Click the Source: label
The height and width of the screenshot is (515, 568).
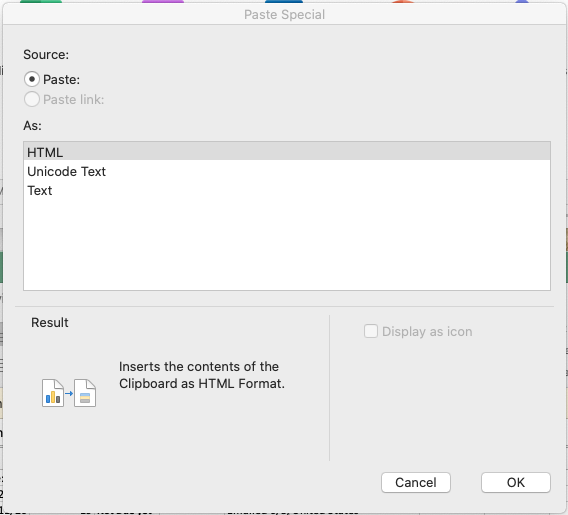[x=46, y=55]
